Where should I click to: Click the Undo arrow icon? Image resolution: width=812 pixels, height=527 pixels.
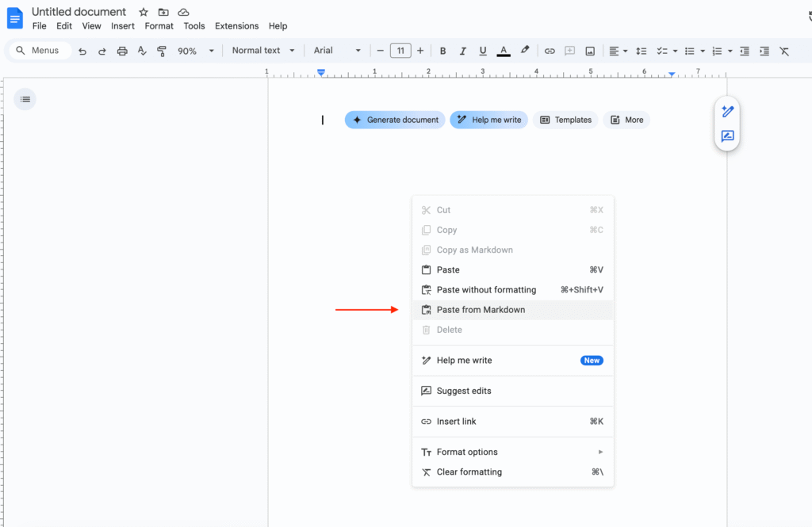pyautogui.click(x=82, y=51)
